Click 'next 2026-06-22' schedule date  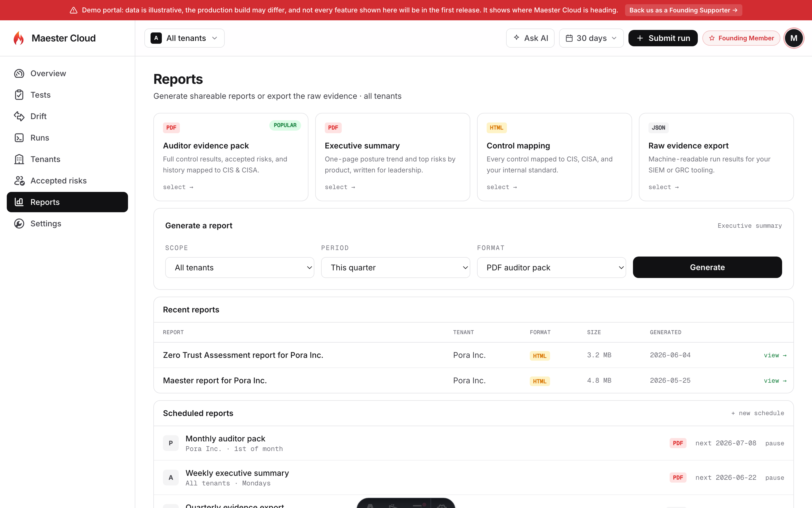(x=726, y=478)
